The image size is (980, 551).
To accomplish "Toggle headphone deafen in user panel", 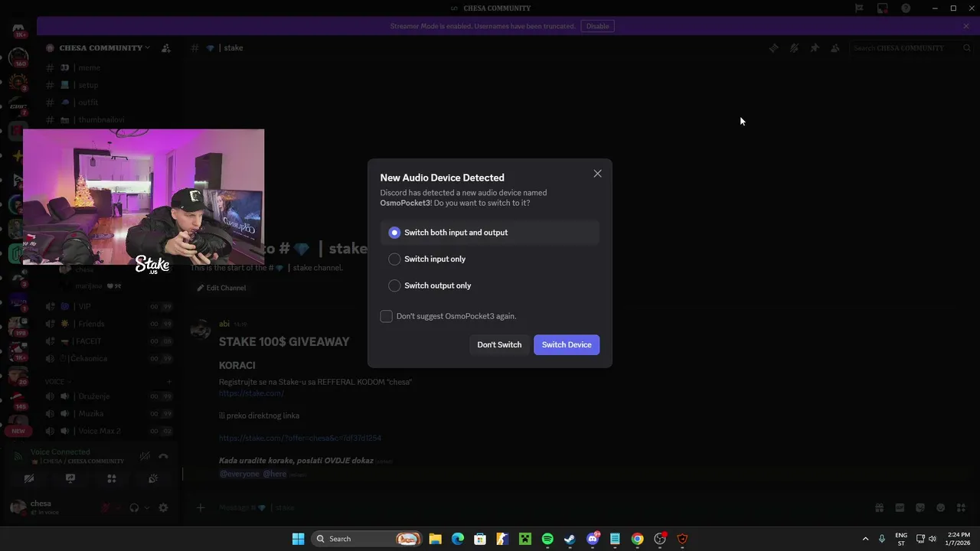I will click(134, 507).
